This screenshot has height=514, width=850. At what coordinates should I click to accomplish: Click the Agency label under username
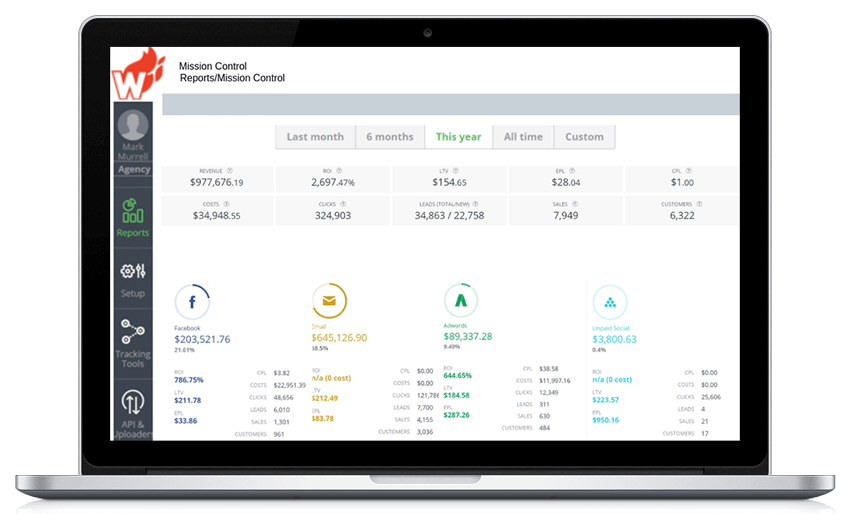pos(134,169)
